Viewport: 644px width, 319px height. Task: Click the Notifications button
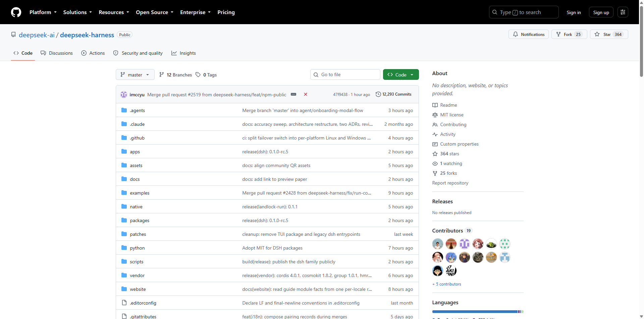point(529,34)
